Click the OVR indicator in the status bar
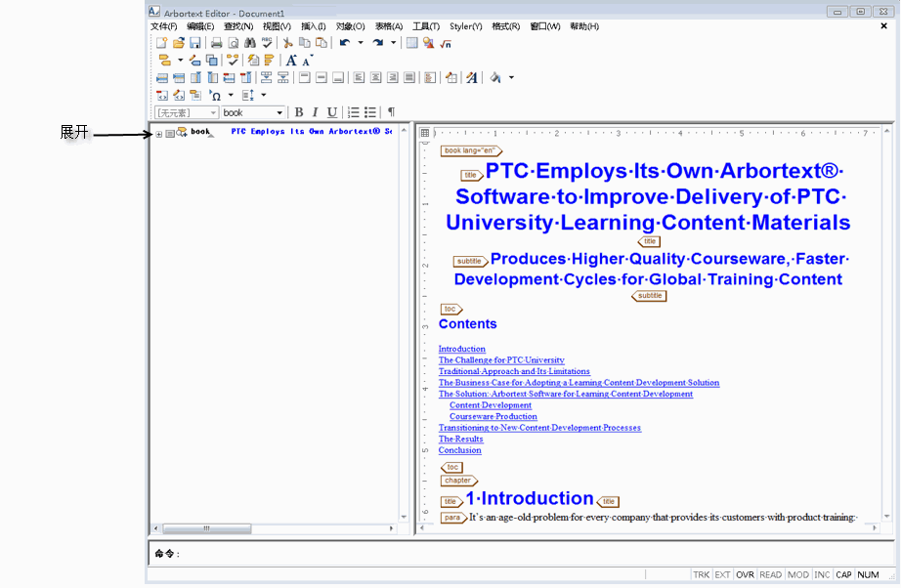The height and width of the screenshot is (588, 901). click(x=745, y=574)
